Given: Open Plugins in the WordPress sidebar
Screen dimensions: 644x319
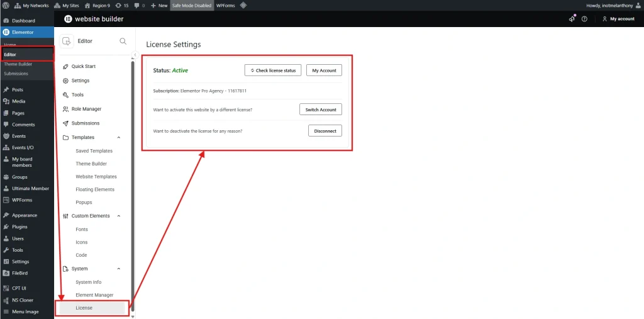Looking at the screenshot, I should (26, 227).
